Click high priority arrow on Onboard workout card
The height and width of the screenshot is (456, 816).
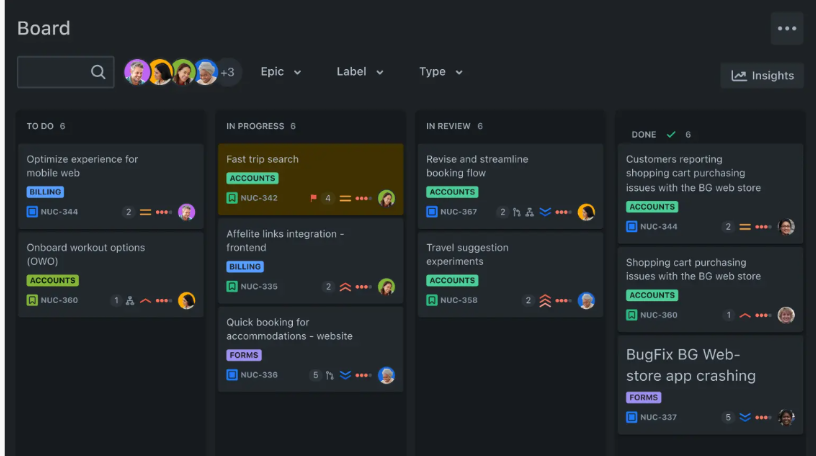pyautogui.click(x=146, y=300)
